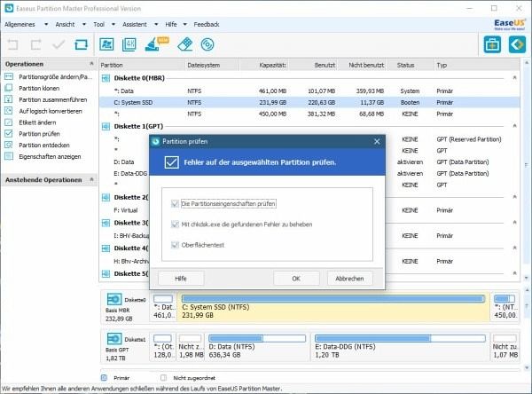This screenshot has width=532, height=394.
Task: Click the Feedback menu item
Action: pyautogui.click(x=207, y=24)
